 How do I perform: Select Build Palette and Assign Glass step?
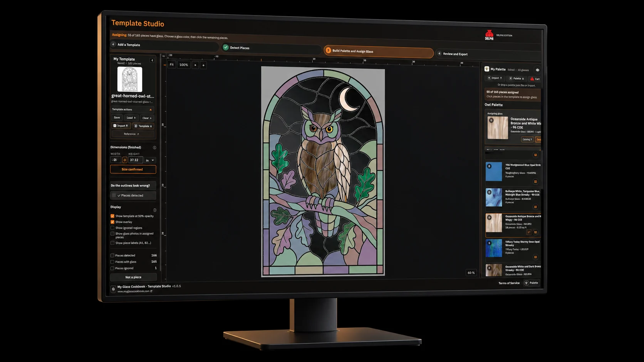[x=379, y=52]
